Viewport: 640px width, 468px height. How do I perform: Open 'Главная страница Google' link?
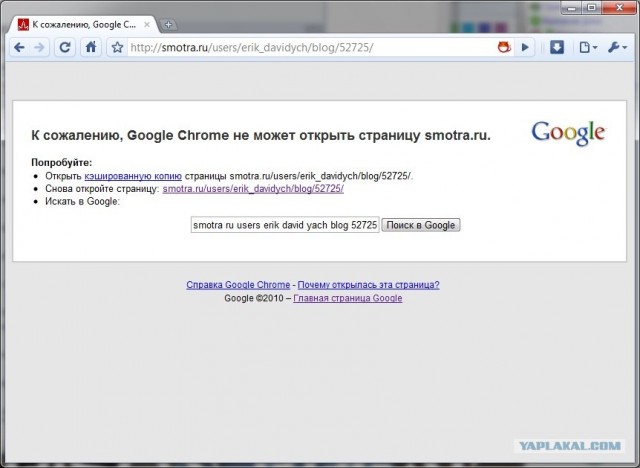click(x=347, y=298)
